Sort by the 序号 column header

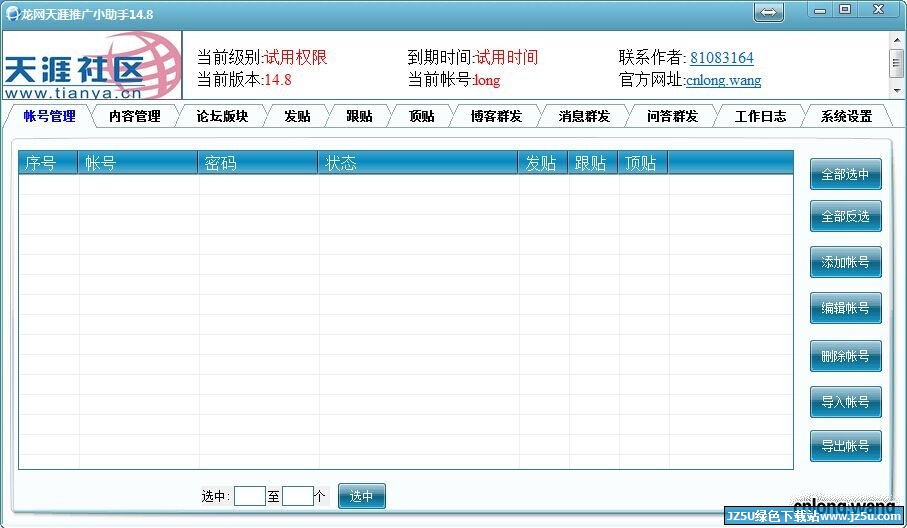click(48, 163)
